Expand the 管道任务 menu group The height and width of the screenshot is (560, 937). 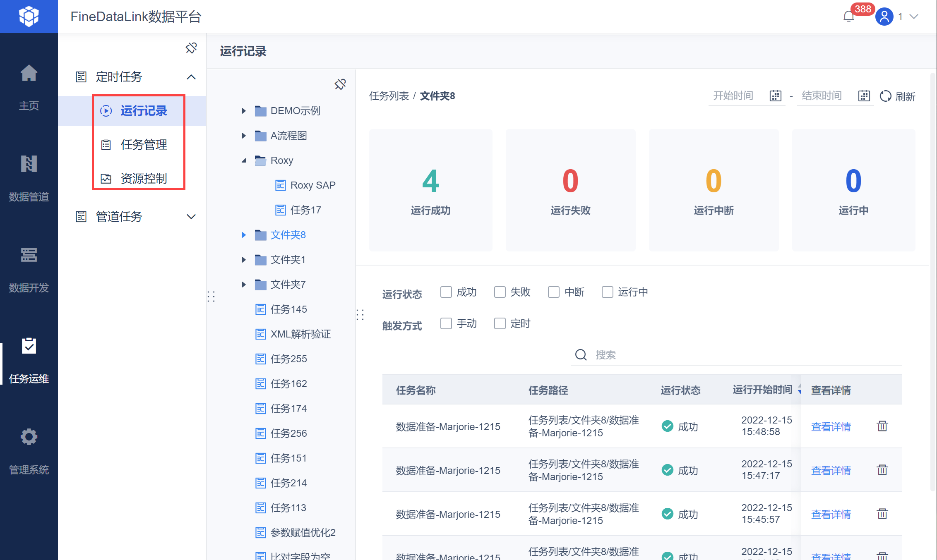pos(191,217)
